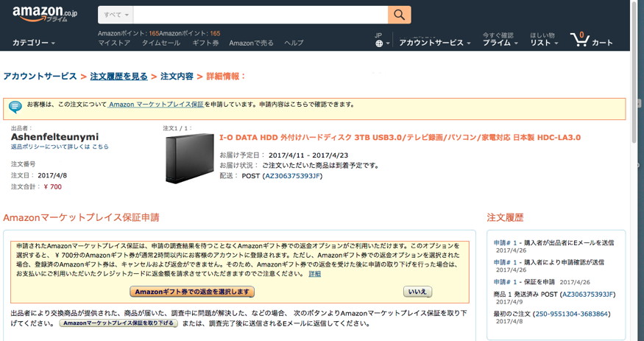
Task: Open 申請# 1 購入者が出品者にEメールを送信 entry
Action: coord(553,243)
